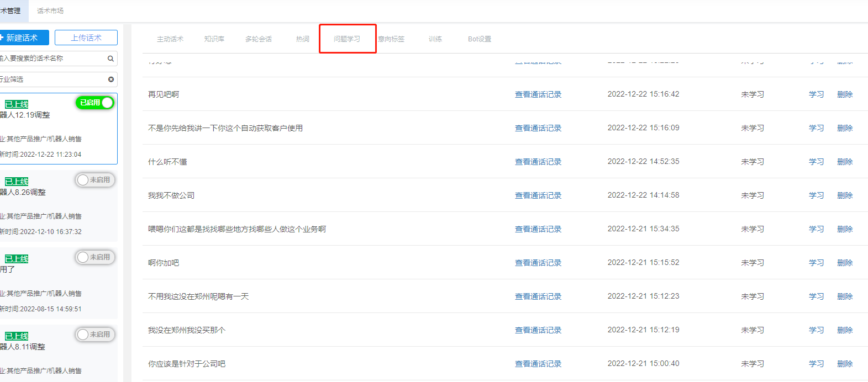Click the search magnifier icon in script search box
The width and height of the screenshot is (868, 382).
coord(111,59)
